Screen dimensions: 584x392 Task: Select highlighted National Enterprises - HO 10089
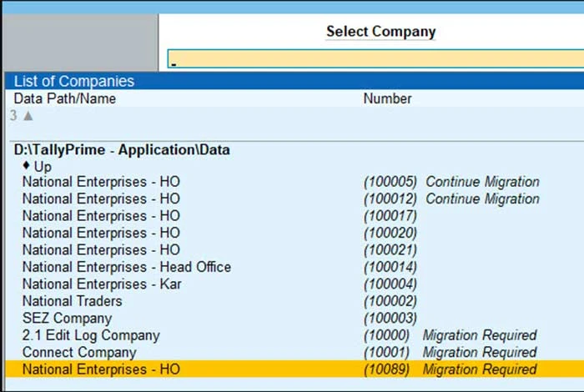click(x=295, y=369)
